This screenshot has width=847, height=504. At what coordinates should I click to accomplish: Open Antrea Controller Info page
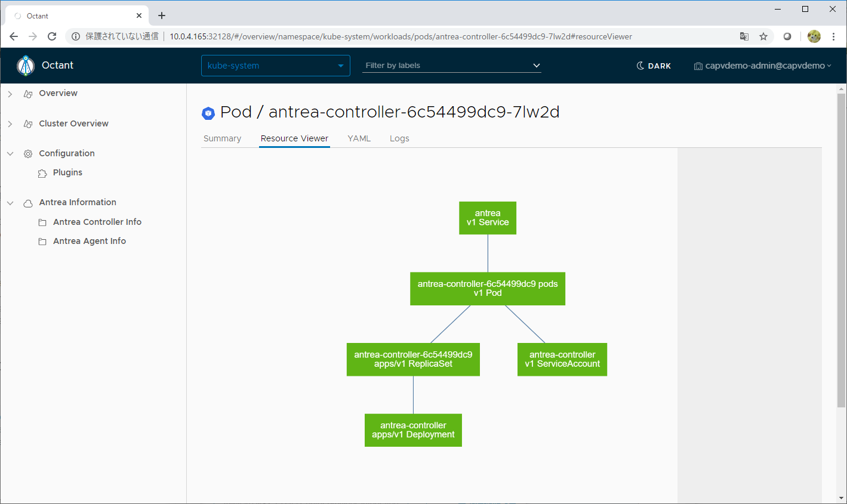97,222
